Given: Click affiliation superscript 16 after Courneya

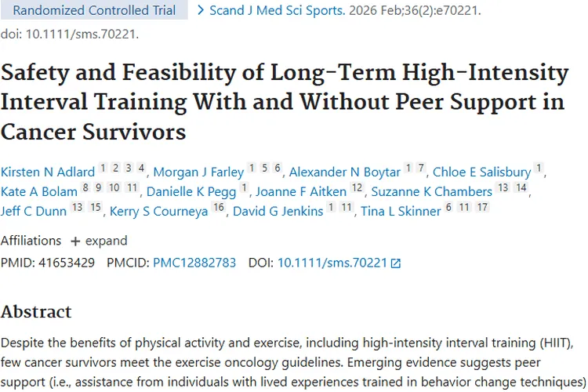Looking at the screenshot, I should (218, 208).
